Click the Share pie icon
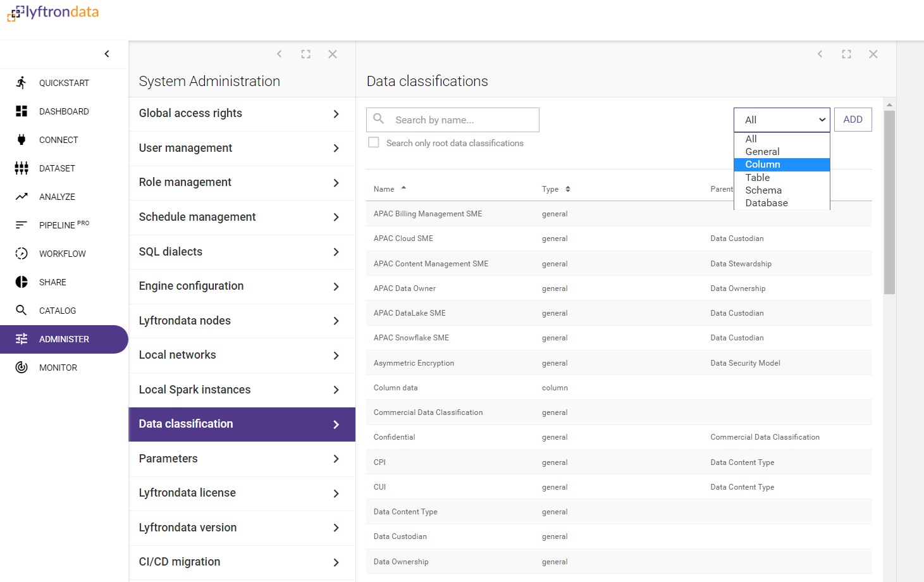Screen dimensions: 924x582 pyautogui.click(x=22, y=282)
